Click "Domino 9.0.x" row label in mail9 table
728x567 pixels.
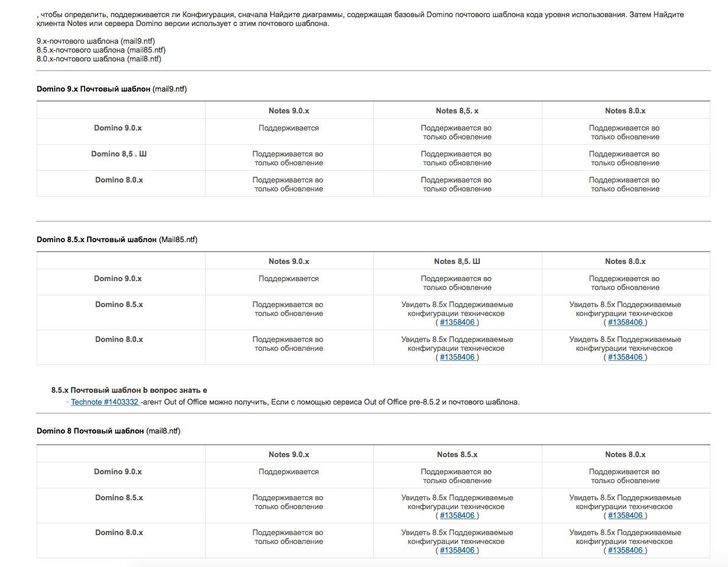(118, 128)
